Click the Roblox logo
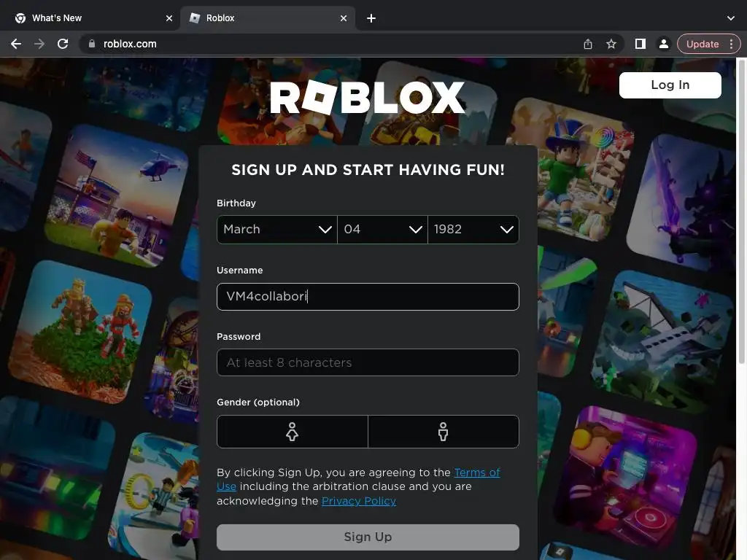747x560 pixels. (368, 97)
